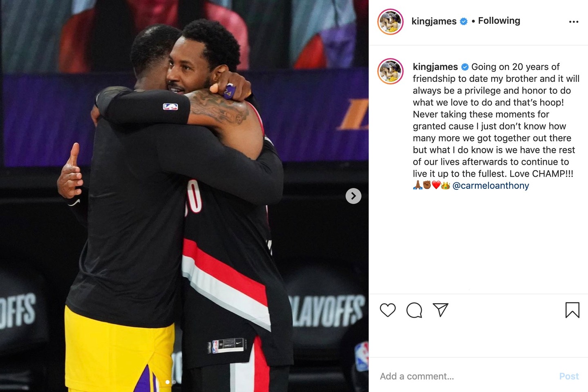The height and width of the screenshot is (392, 588).
Task: Click the Post comment button
Action: (569, 376)
